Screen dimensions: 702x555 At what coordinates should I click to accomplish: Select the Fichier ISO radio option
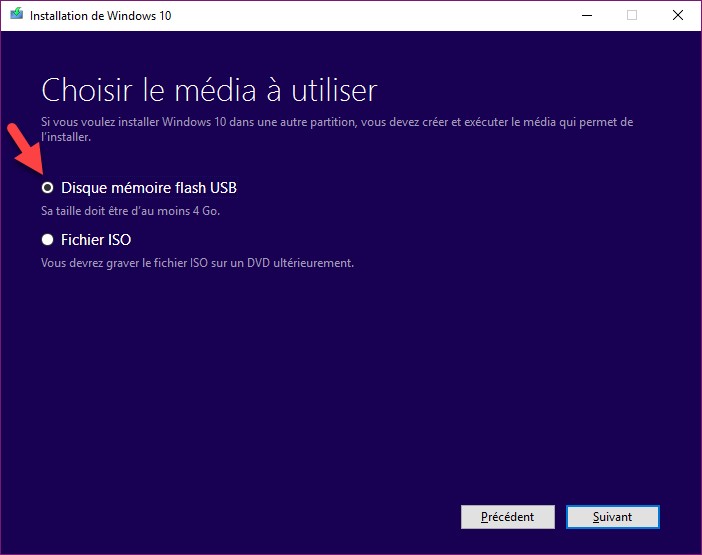pos(47,239)
